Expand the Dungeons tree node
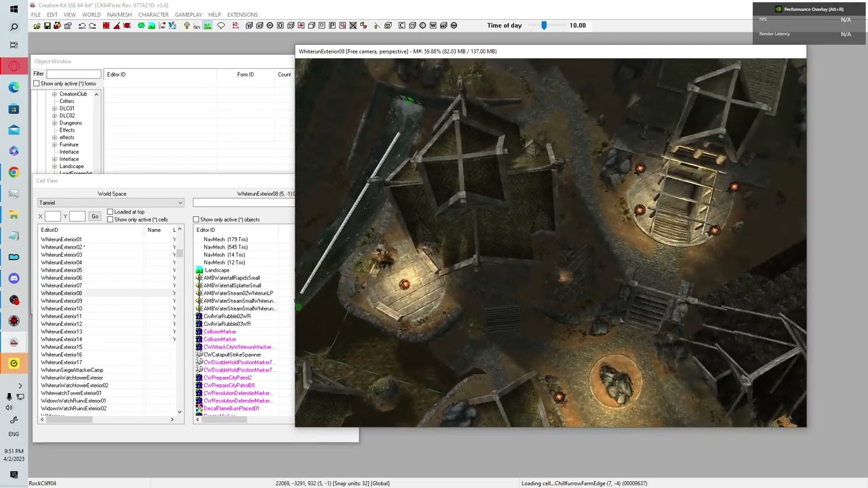The height and width of the screenshot is (488, 868). pyautogui.click(x=54, y=123)
